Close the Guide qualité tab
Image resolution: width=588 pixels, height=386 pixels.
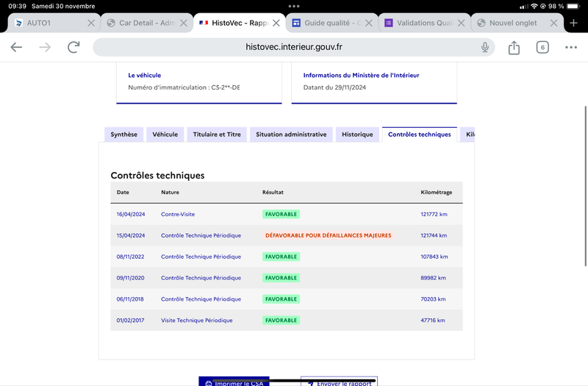[x=369, y=24]
